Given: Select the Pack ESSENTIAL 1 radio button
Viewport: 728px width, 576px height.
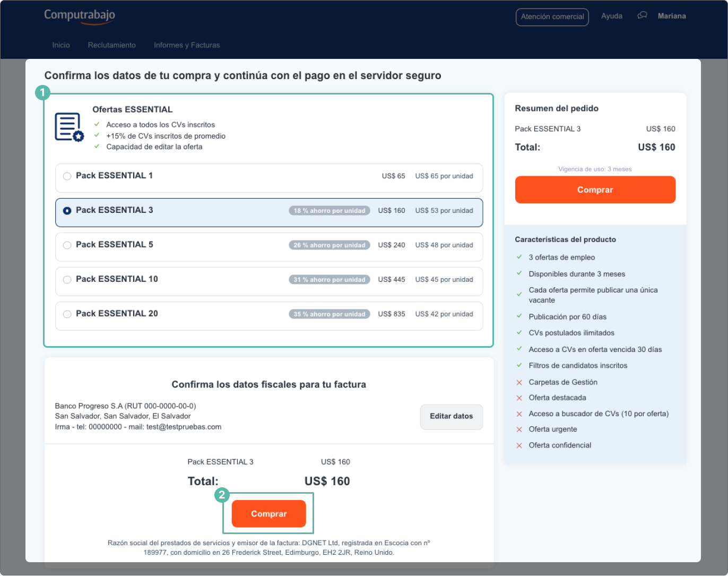Looking at the screenshot, I should point(67,176).
